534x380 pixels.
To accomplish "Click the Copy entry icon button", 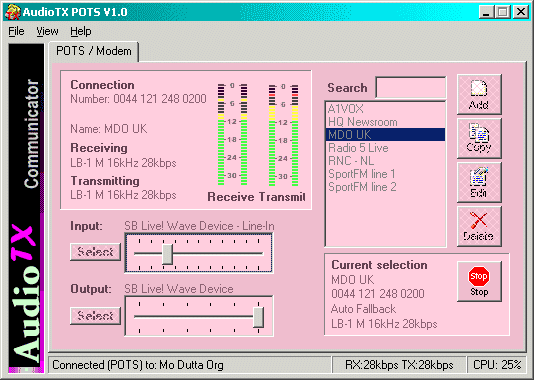I will coord(479,138).
